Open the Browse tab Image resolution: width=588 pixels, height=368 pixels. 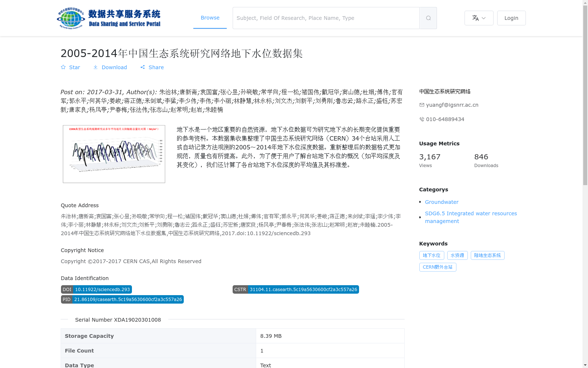point(210,18)
